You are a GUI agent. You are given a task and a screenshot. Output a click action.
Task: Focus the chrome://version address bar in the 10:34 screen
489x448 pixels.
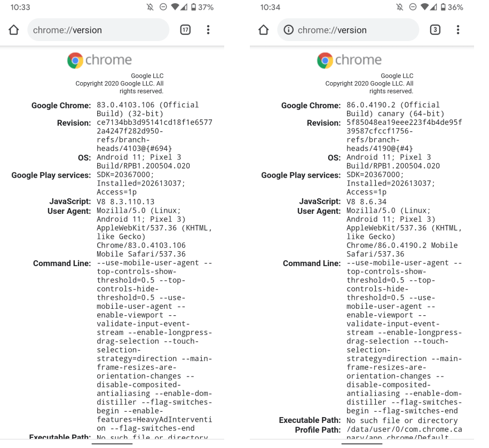[352, 30]
